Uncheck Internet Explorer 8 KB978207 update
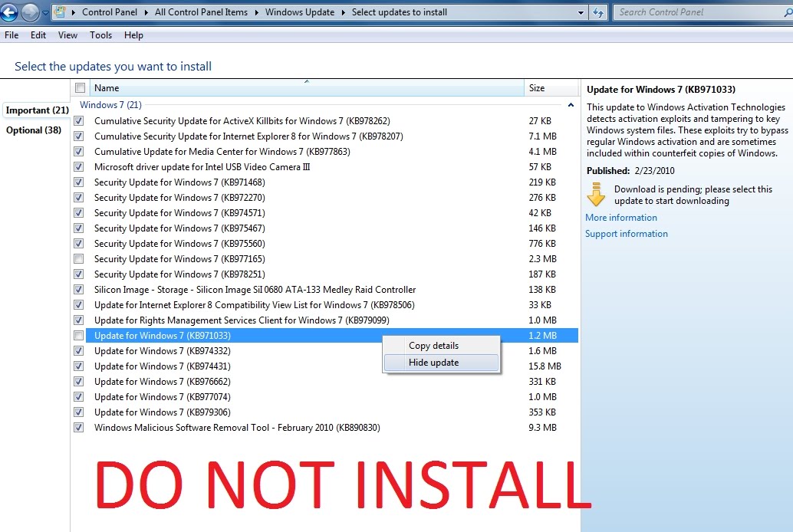 point(78,136)
